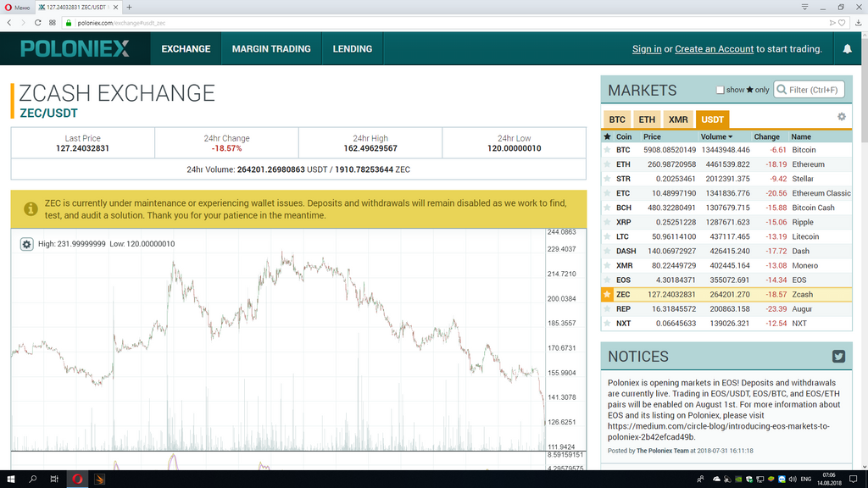Open the EOS Medium blog link in Notices
The image size is (868, 488).
click(719, 431)
